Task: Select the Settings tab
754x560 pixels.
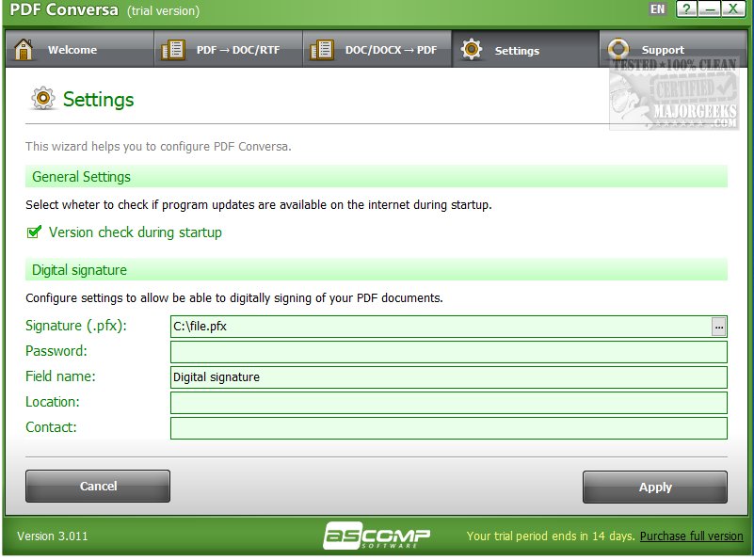Action: click(525, 50)
